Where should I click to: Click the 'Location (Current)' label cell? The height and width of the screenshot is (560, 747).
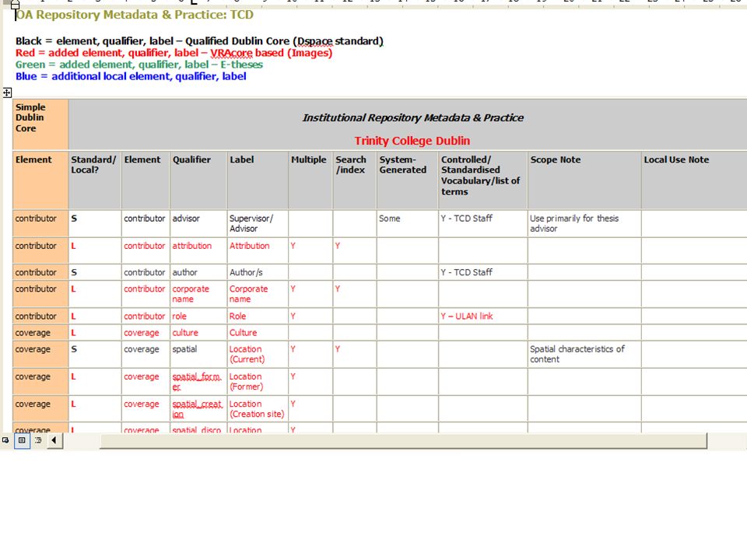click(258, 354)
